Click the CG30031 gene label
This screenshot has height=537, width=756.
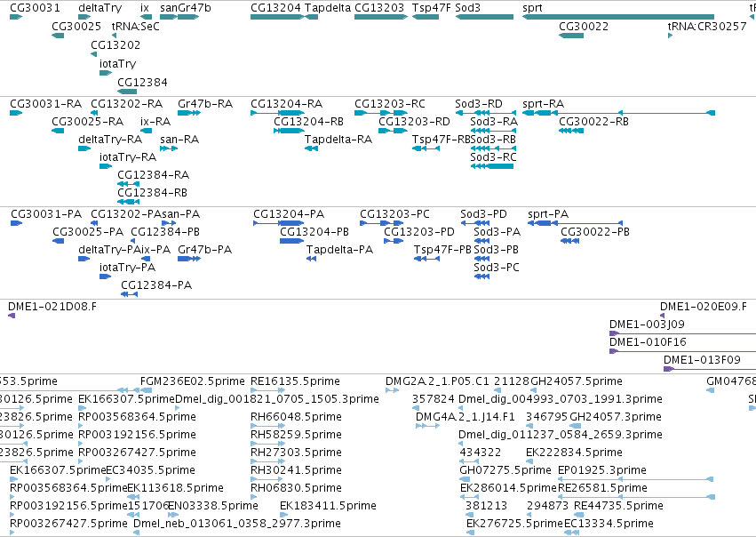point(36,8)
